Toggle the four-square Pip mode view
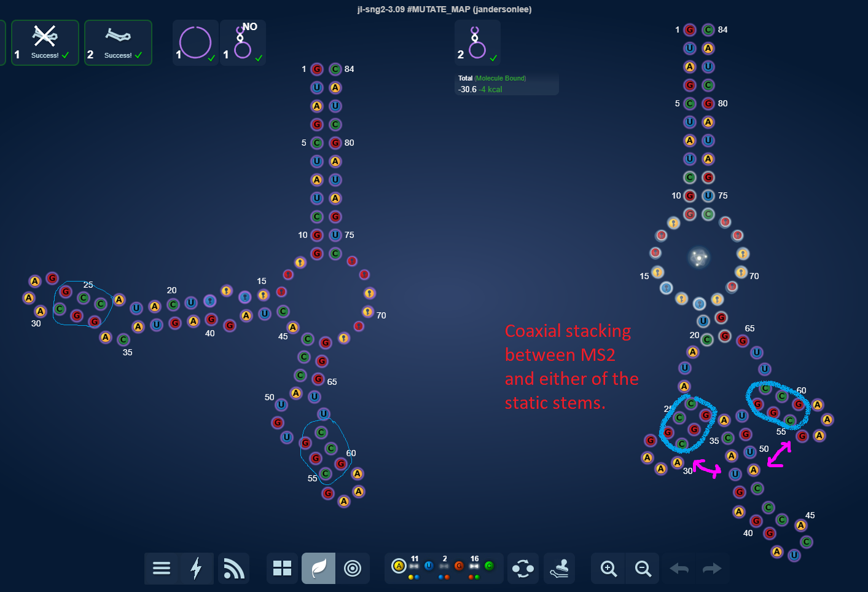Viewport: 868px width, 592px height. coord(282,568)
